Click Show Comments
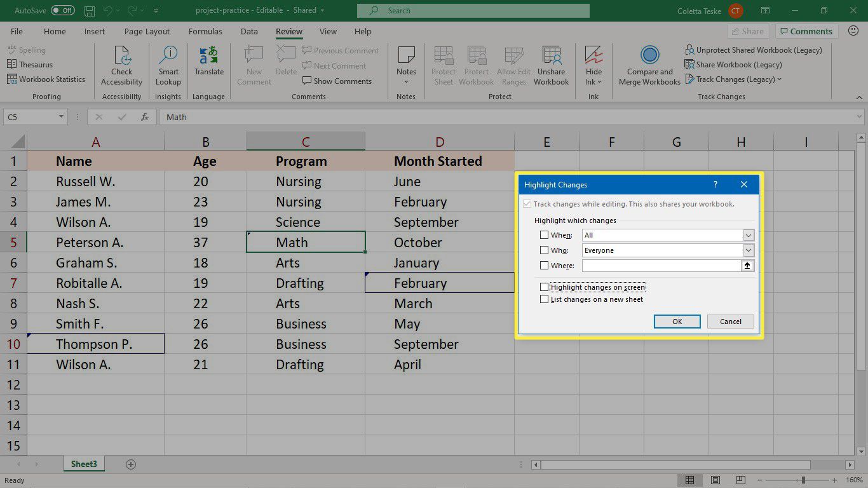The width and height of the screenshot is (868, 488). coord(337,81)
